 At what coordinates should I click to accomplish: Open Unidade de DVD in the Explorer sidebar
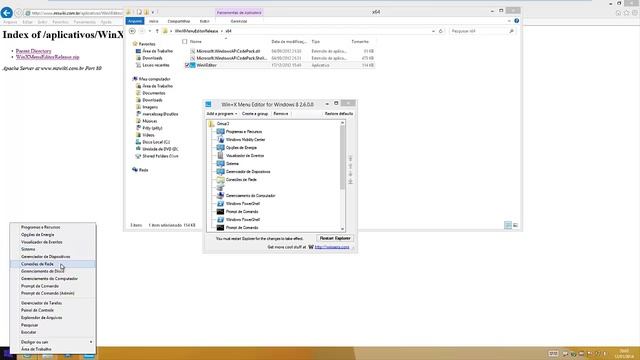(x=160, y=149)
